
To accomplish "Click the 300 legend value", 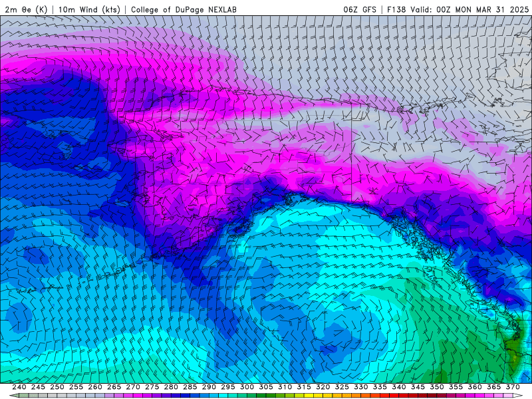I will click(x=247, y=387).
